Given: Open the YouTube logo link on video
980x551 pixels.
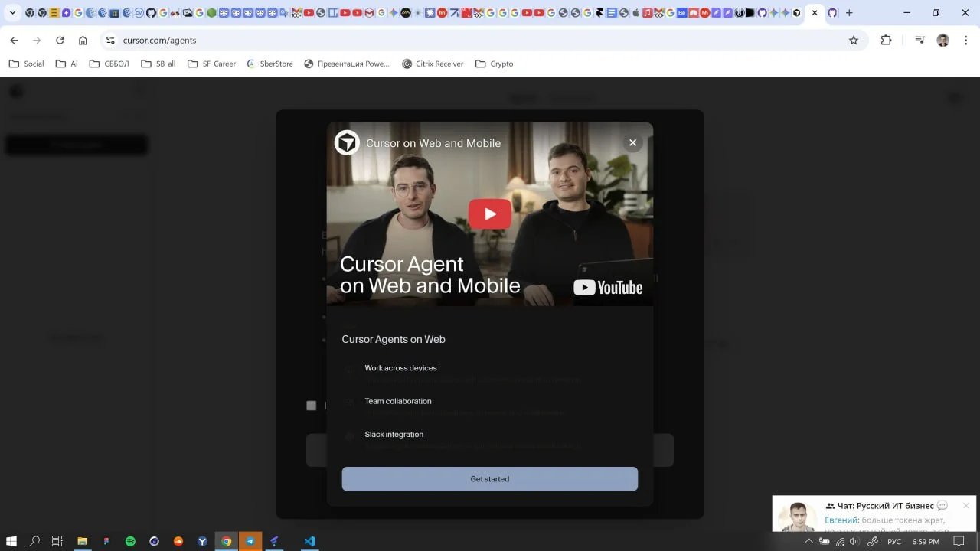Looking at the screenshot, I should pyautogui.click(x=608, y=288).
